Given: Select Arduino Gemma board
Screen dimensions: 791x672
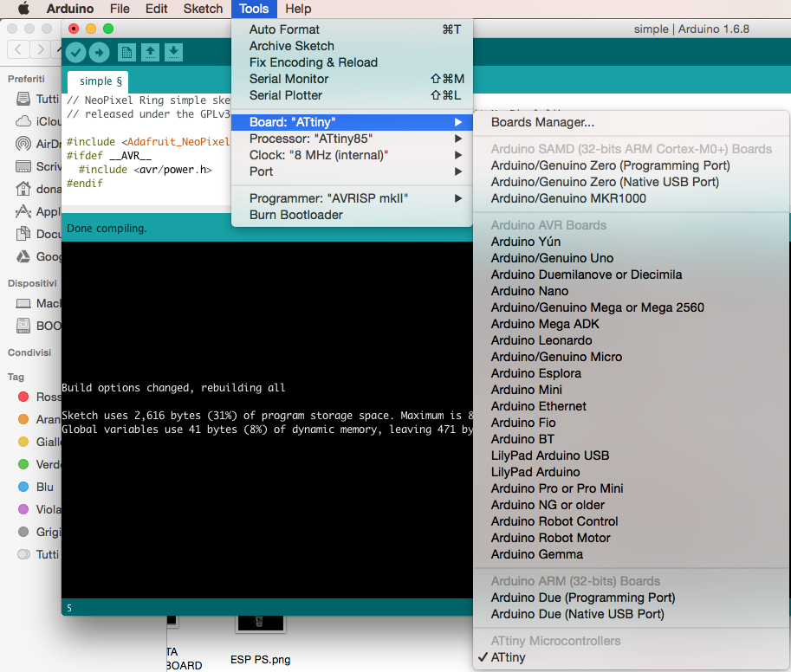Looking at the screenshot, I should [x=631, y=554].
